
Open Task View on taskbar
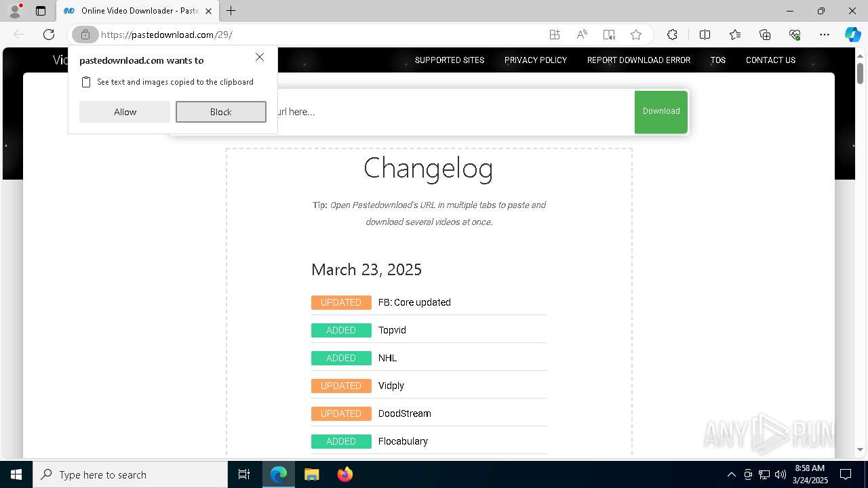(244, 474)
